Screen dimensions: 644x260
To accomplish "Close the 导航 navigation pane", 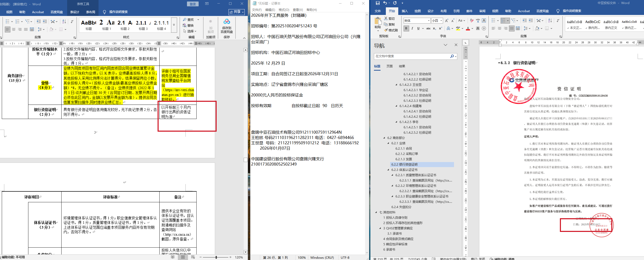I will (456, 45).
